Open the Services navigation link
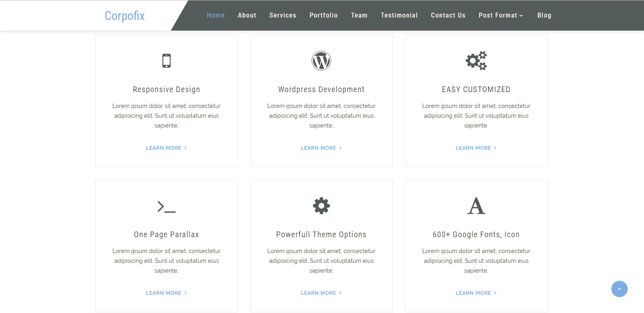Viewport: 644px width, 313px height. pos(282,15)
